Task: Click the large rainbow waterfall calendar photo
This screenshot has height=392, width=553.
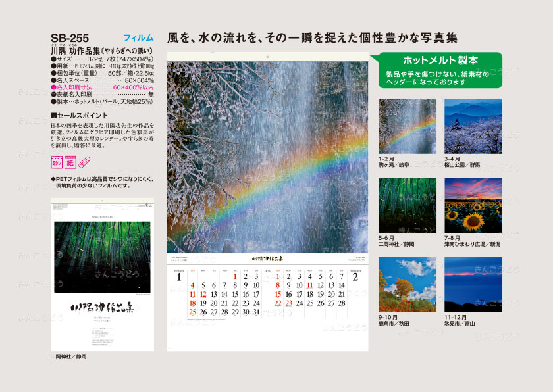Action: tap(267, 157)
